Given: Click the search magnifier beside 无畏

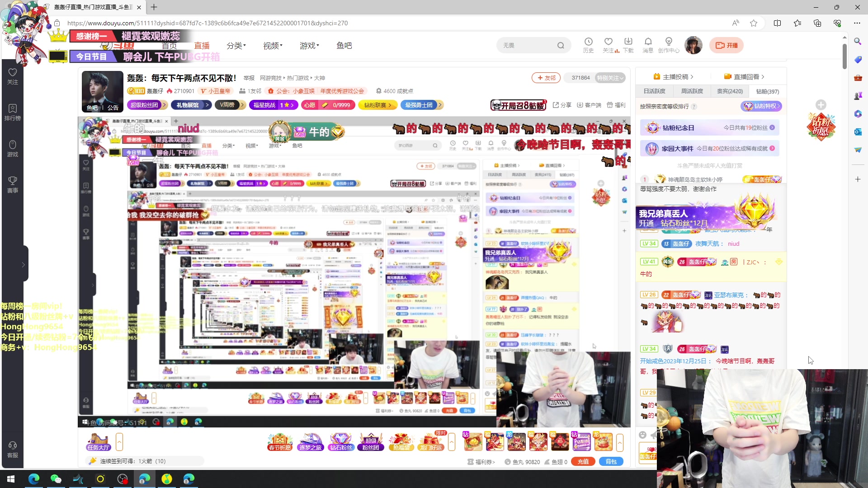Looking at the screenshot, I should [561, 45].
